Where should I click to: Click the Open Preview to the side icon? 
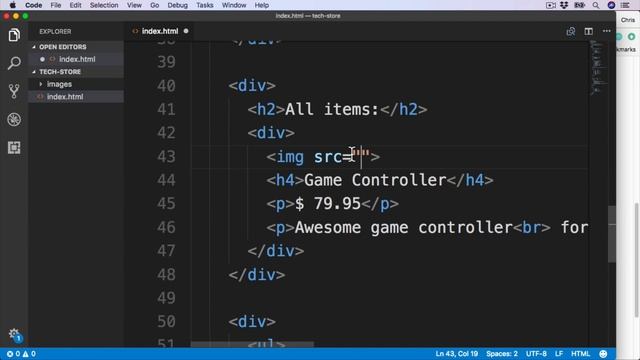tap(571, 31)
